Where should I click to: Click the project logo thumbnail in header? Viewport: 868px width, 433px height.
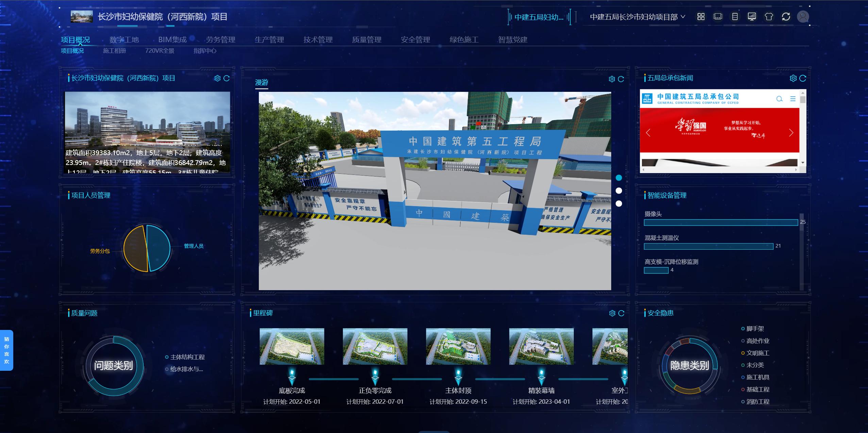[x=82, y=17]
